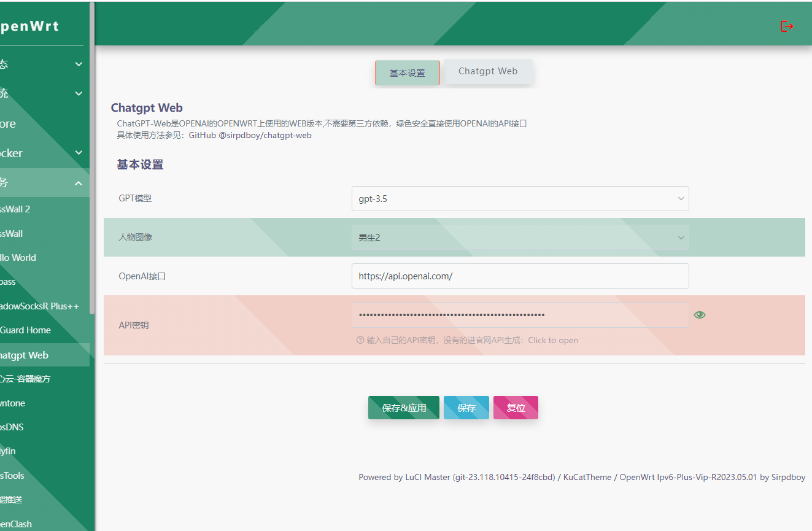This screenshot has width=812, height=531.
Task: Open the 人物图像 dropdown showing 男生2
Action: tap(520, 238)
